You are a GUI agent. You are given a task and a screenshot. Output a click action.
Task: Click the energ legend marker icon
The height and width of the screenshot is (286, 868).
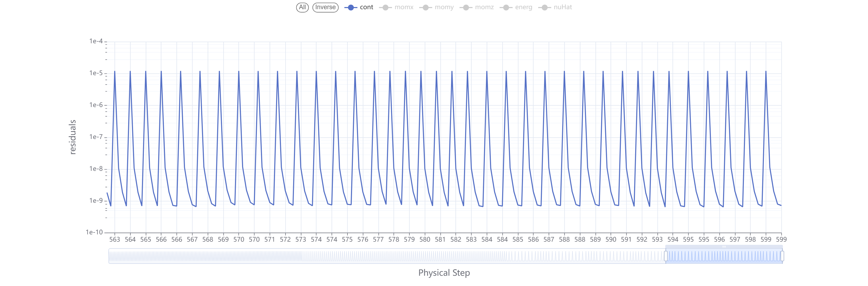point(506,7)
